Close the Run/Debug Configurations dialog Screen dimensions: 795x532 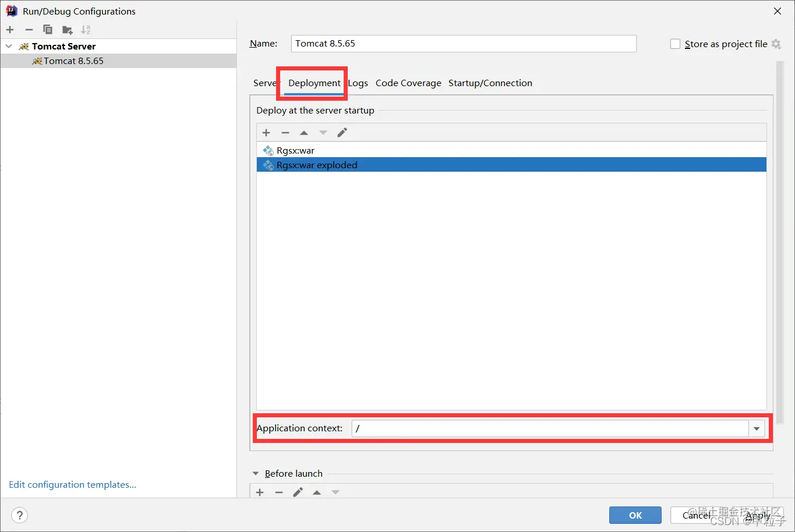click(778, 11)
